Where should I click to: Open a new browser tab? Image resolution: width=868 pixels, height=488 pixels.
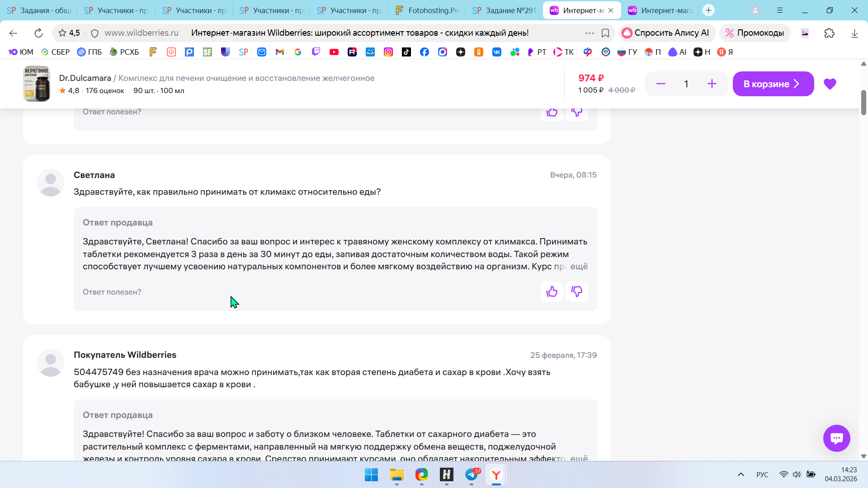[x=708, y=10]
